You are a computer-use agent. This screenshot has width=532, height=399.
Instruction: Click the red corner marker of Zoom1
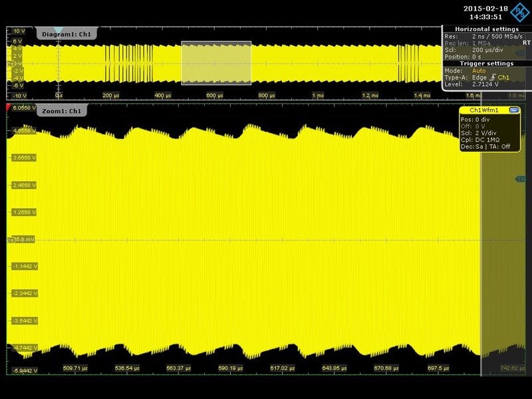tap(9, 107)
